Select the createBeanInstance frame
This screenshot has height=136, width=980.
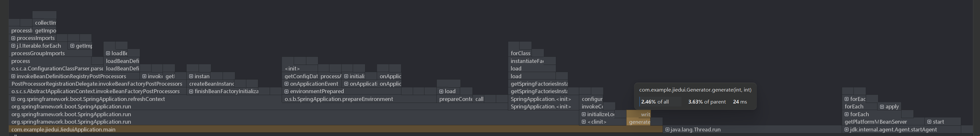point(211,84)
